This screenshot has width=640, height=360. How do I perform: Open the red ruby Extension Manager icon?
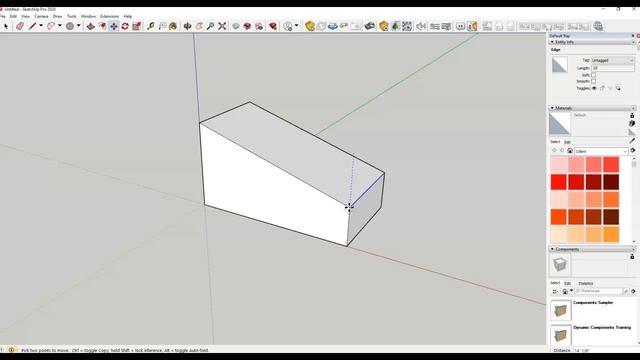point(273,26)
